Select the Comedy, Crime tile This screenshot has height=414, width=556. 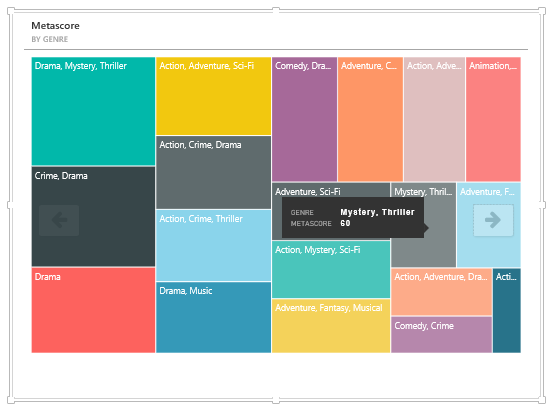[441, 335]
